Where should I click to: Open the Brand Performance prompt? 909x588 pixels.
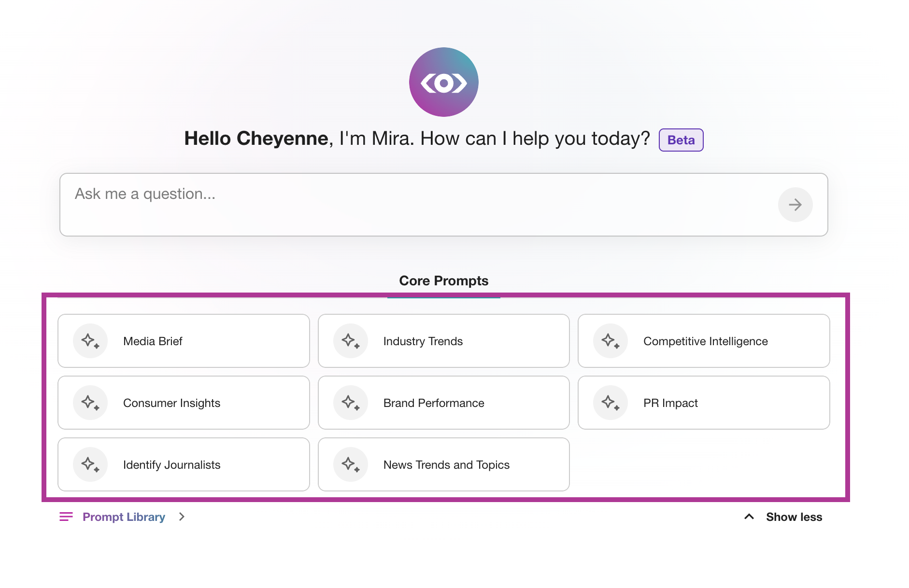[x=443, y=403]
